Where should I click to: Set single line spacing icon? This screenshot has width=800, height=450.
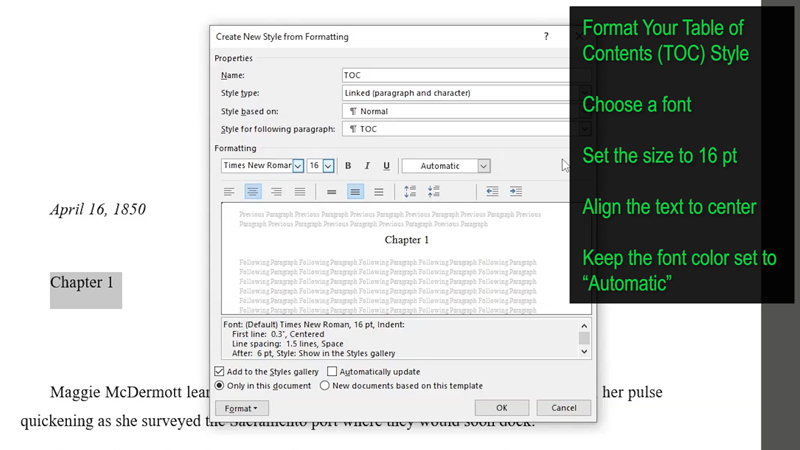pyautogui.click(x=332, y=192)
